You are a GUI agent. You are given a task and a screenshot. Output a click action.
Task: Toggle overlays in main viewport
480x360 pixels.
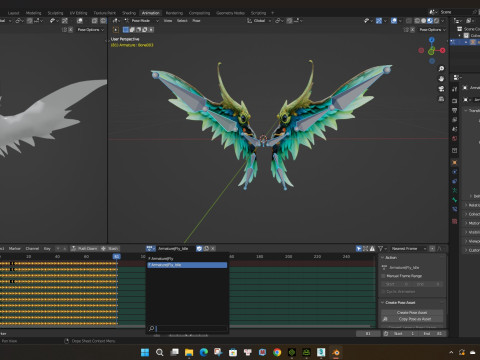[394, 21]
